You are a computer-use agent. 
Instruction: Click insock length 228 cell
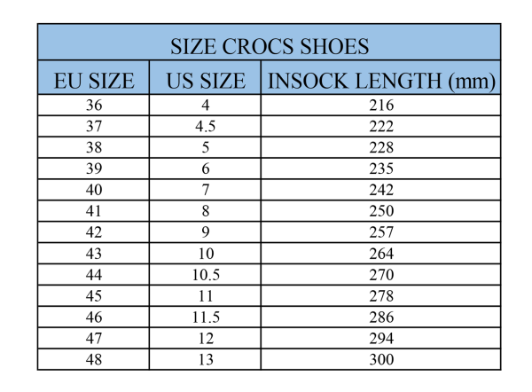tap(381, 147)
